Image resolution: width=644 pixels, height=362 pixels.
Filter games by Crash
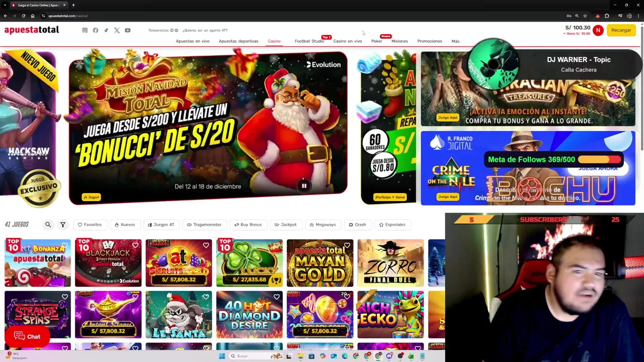point(357,225)
